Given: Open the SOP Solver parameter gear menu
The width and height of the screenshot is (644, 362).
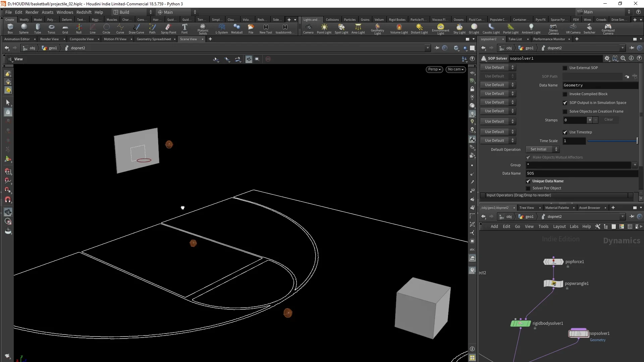Looking at the screenshot, I should 607,58.
